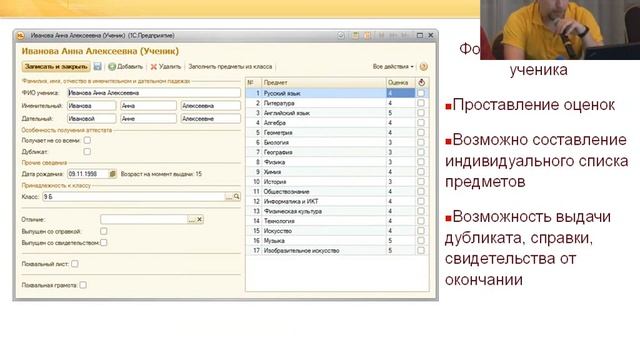Click the calendar icon in title bar
This screenshot has height=360, width=640.
coord(367,36)
